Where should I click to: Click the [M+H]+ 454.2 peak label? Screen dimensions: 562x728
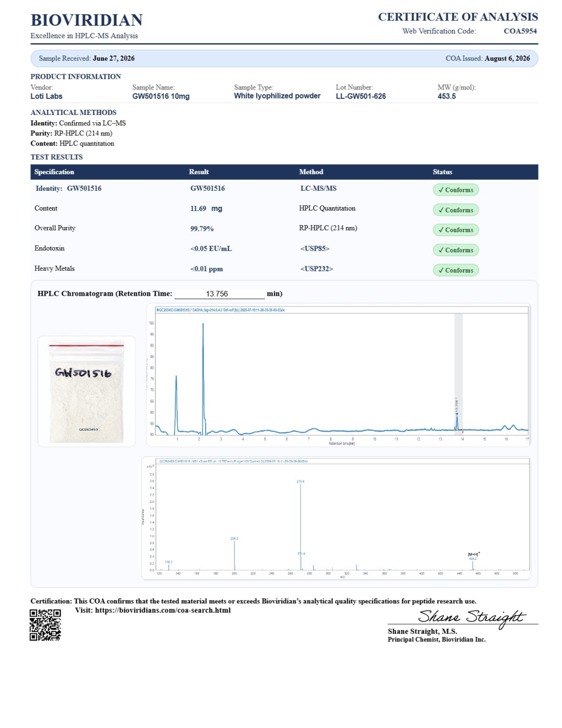tap(473, 556)
